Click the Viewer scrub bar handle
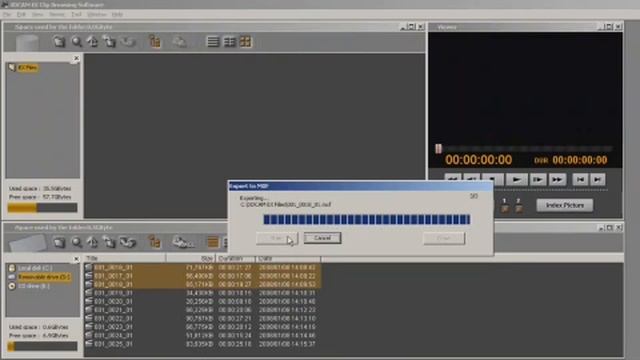This screenshot has height=360, width=640. tap(438, 149)
